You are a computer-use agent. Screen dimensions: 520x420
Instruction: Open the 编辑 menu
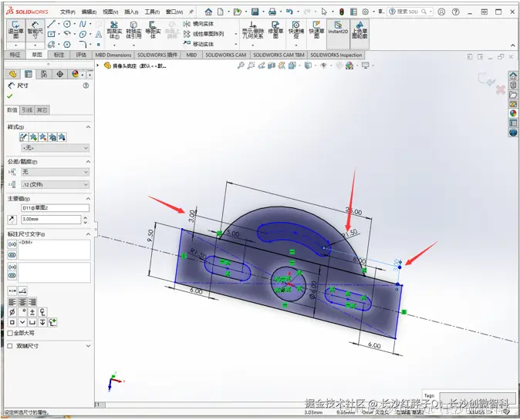pos(89,12)
